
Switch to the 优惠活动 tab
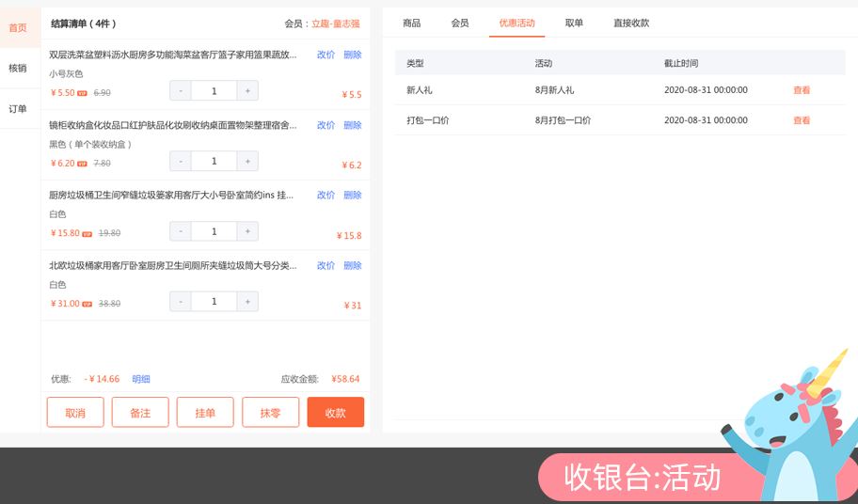click(x=516, y=23)
